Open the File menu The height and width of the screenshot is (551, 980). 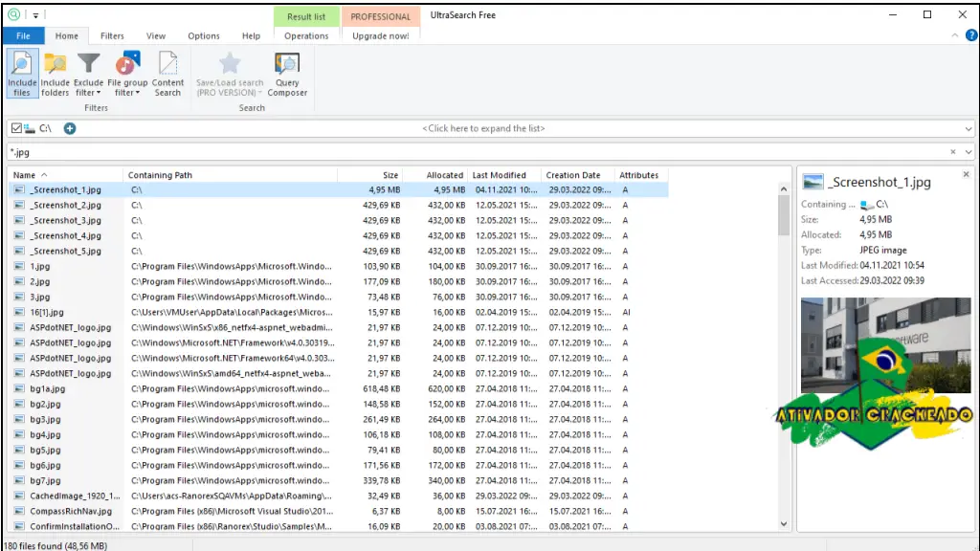23,35
